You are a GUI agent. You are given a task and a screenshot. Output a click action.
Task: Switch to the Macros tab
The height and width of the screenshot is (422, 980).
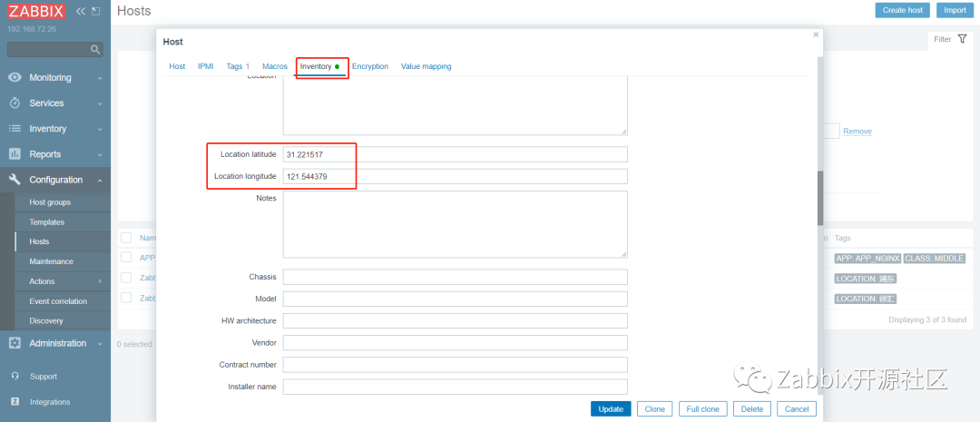click(x=274, y=66)
